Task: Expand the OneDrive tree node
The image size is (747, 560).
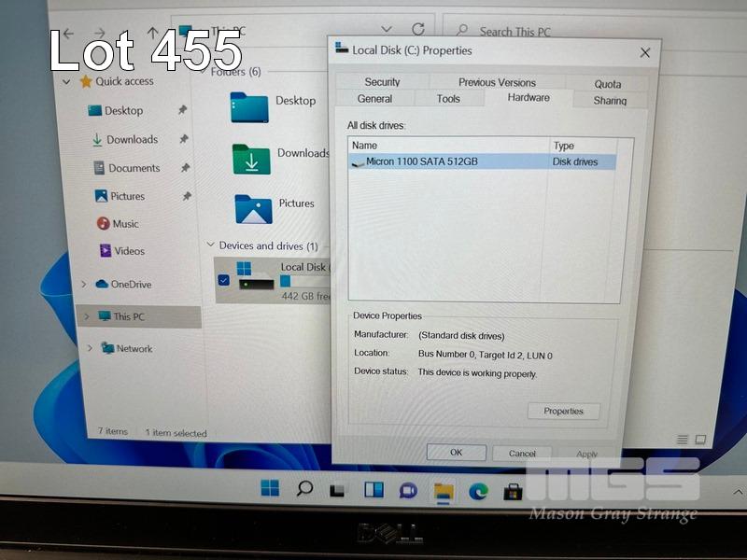Action: (84, 285)
